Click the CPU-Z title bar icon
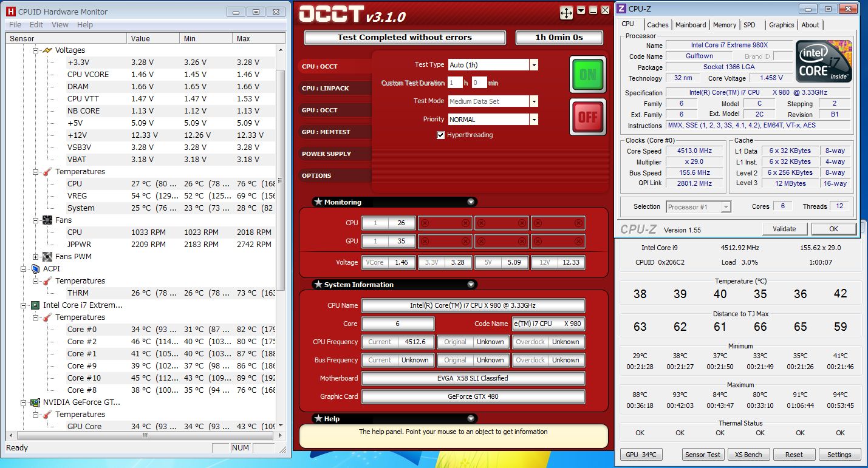Screen dimensions: 868x468 [x=621, y=8]
